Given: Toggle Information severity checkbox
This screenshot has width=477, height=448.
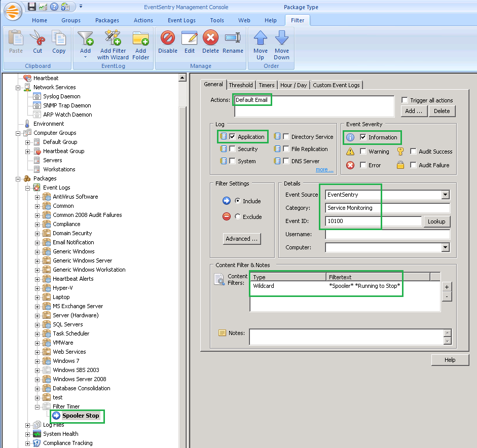Looking at the screenshot, I should coord(363,137).
